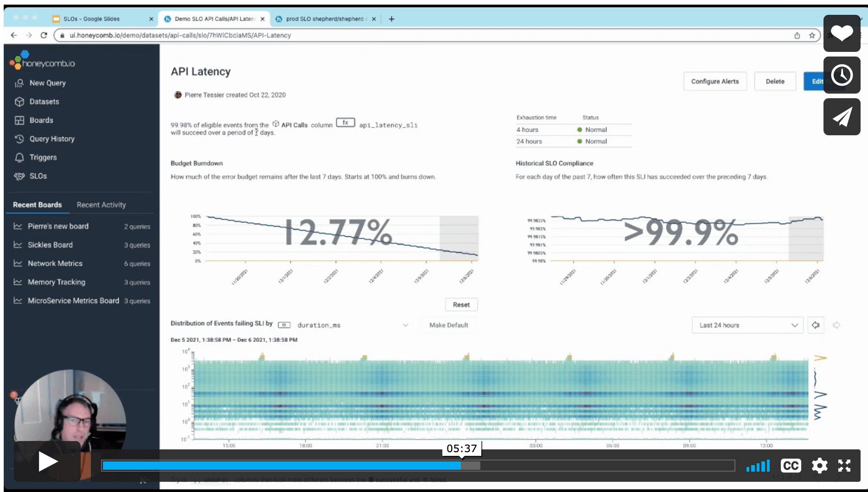Viewport: 868px width, 492px height.
Task: Switch to the Recent Activity tab
Action: (x=101, y=205)
